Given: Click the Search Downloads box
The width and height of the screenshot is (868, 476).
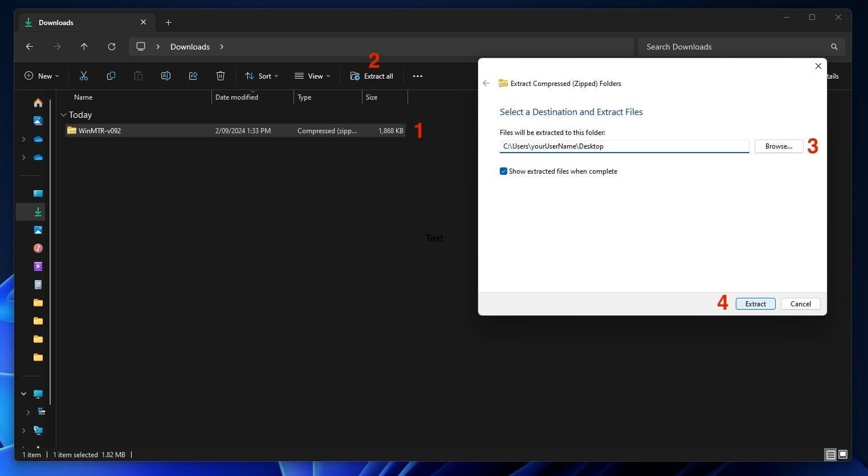Looking at the screenshot, I should [741, 47].
